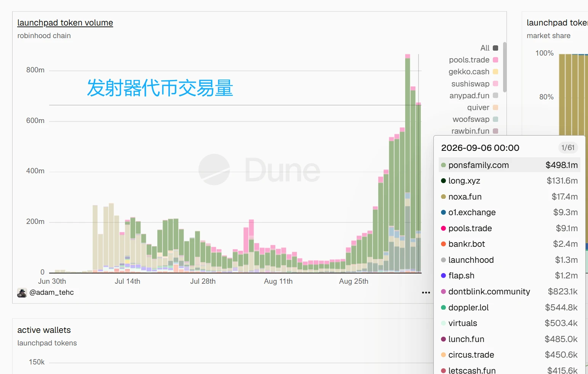588x374 pixels.
Task: Toggle the All series legend swatch
Action: (x=495, y=48)
